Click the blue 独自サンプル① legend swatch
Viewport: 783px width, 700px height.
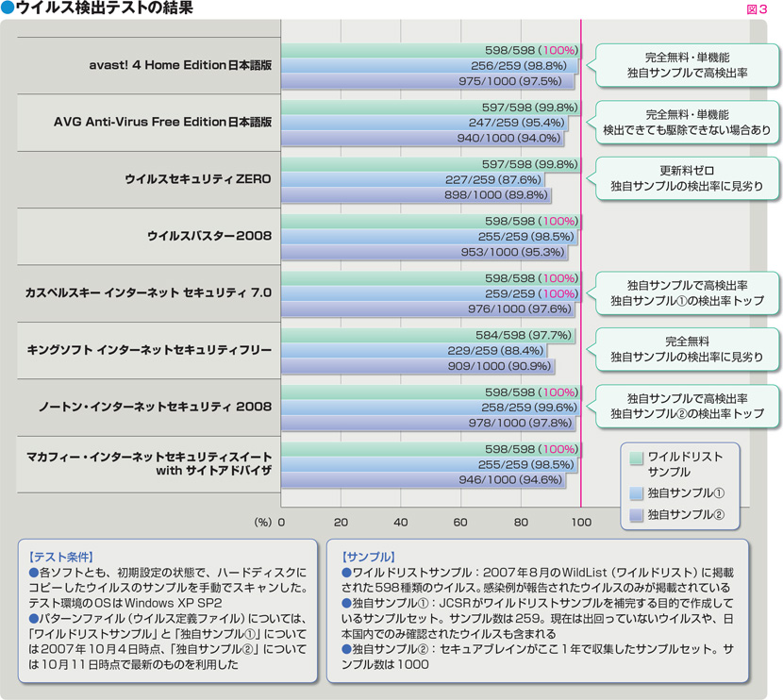click(636, 493)
